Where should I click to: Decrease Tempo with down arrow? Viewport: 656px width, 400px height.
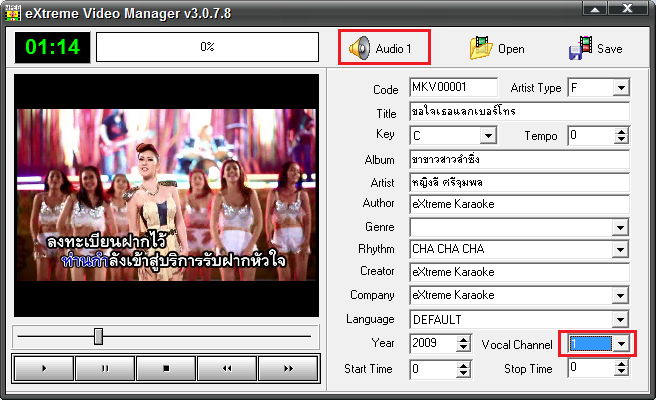[622, 140]
